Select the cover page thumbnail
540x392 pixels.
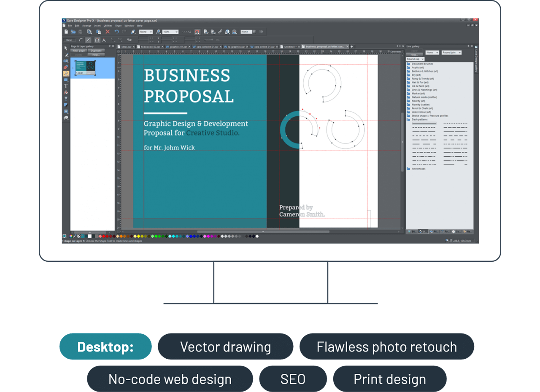(85, 68)
